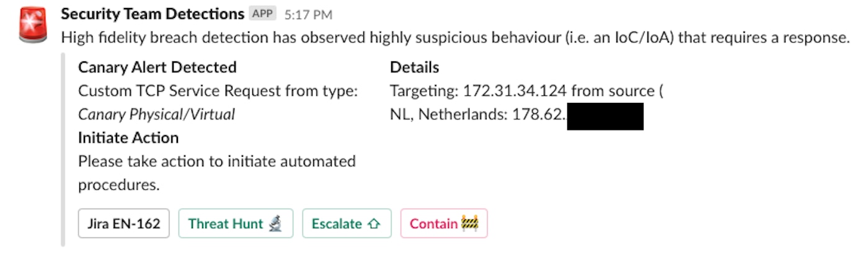868x266 pixels.
Task: Click the High fidelity breach detection message
Action: tap(454, 37)
